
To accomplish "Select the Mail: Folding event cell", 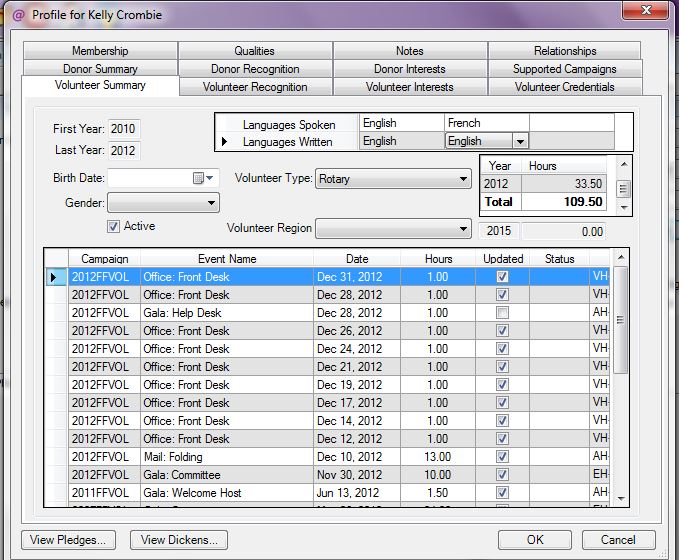I will pos(227,456).
